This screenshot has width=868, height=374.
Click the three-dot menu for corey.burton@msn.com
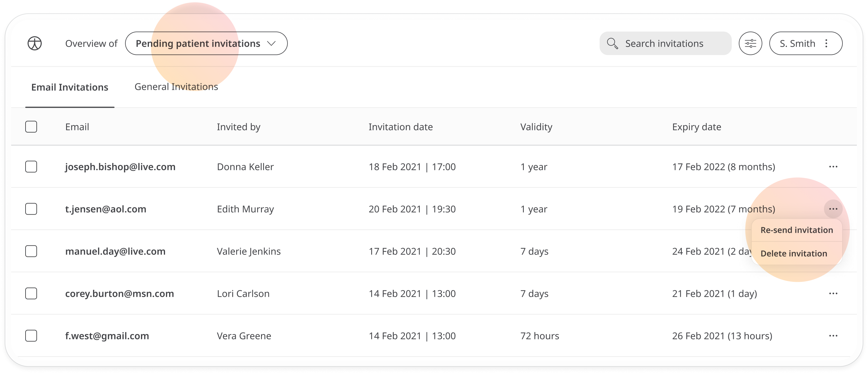(834, 293)
